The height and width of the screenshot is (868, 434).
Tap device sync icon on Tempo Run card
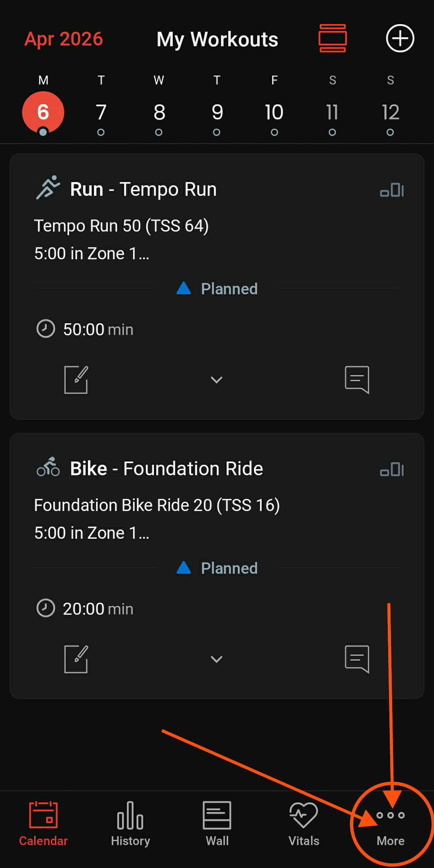point(392,190)
